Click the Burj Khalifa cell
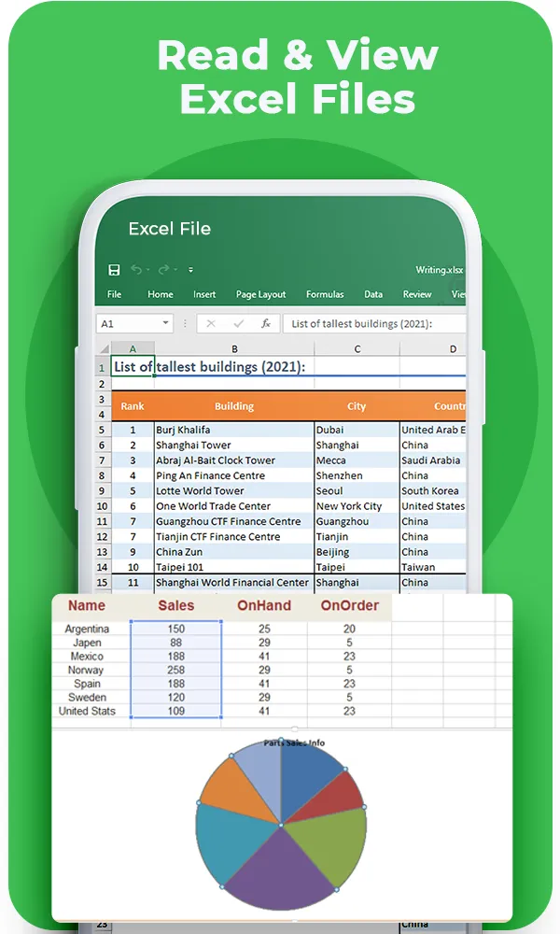 [234, 430]
